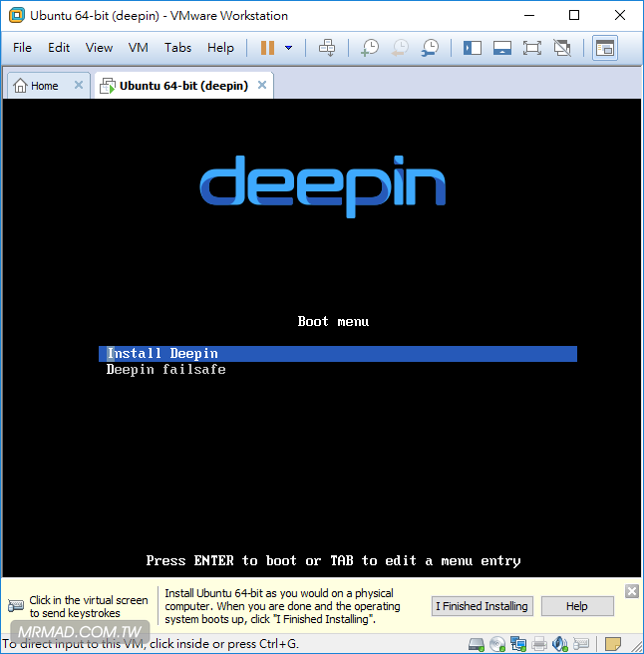Screen dimensions: 644x654
Task: Close the Ubuntu 64-bit (deepin) tab
Action: pos(262,86)
